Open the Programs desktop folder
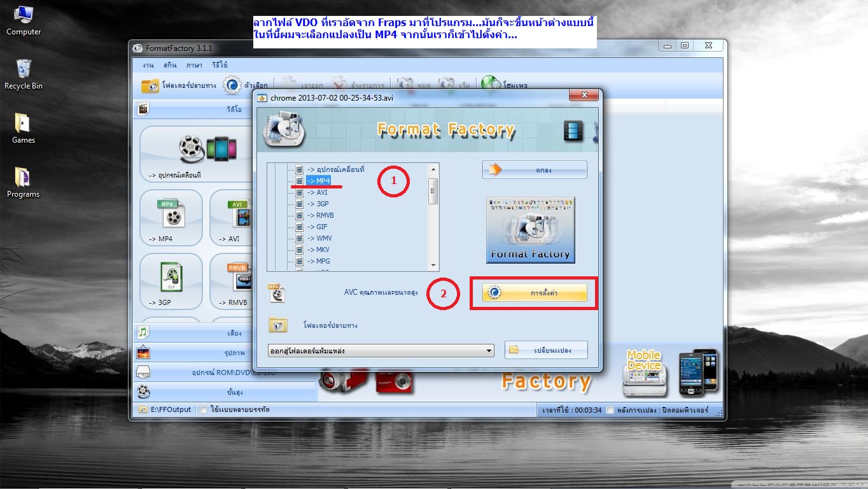Viewport: 868px width, 489px height. tap(24, 183)
